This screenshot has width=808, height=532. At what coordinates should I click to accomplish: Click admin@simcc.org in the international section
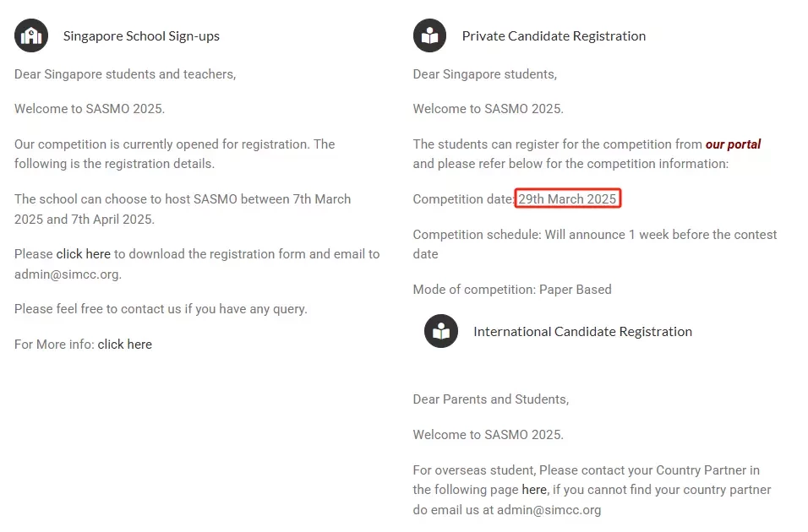pos(549,510)
